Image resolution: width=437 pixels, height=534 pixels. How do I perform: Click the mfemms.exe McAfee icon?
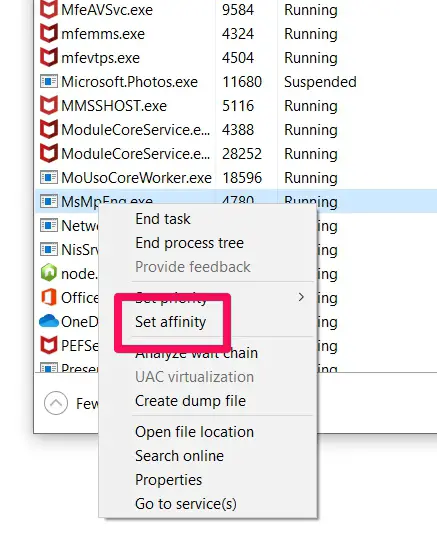(x=49, y=34)
